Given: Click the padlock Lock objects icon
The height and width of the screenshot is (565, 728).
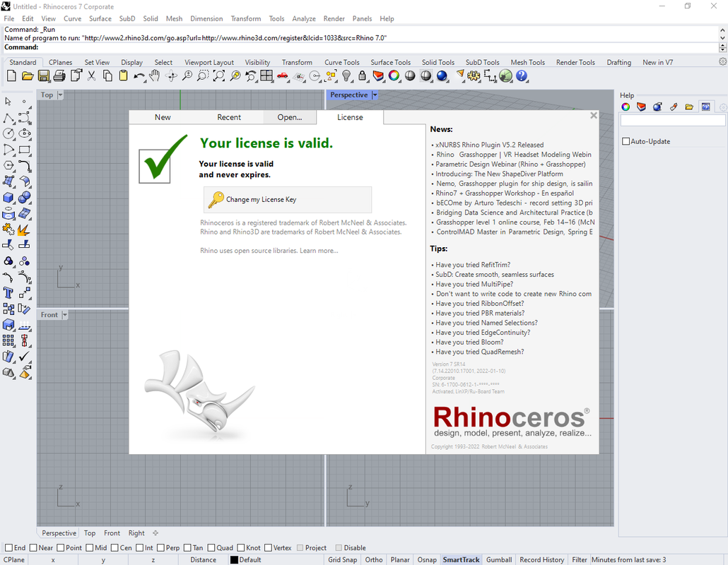Looking at the screenshot, I should click(362, 76).
